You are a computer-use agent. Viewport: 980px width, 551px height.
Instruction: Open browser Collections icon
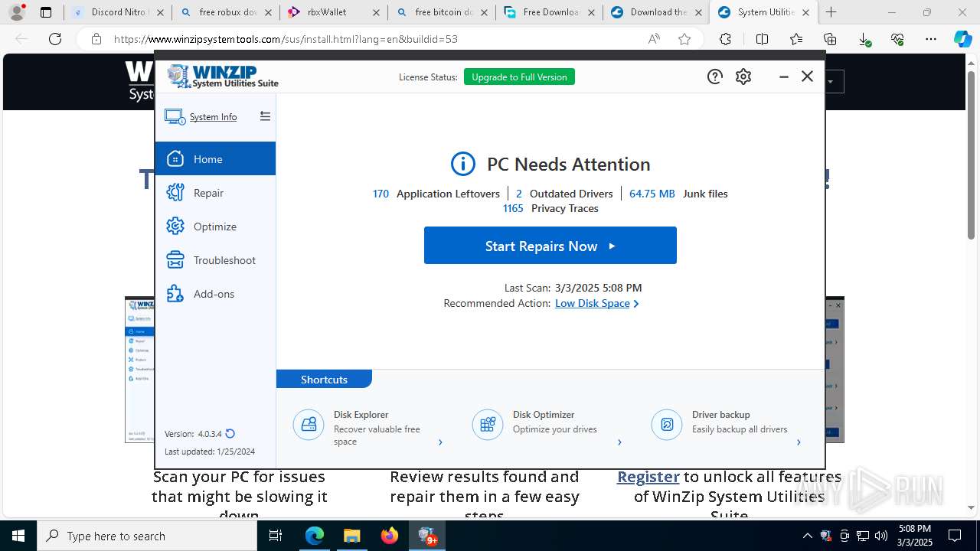830,39
